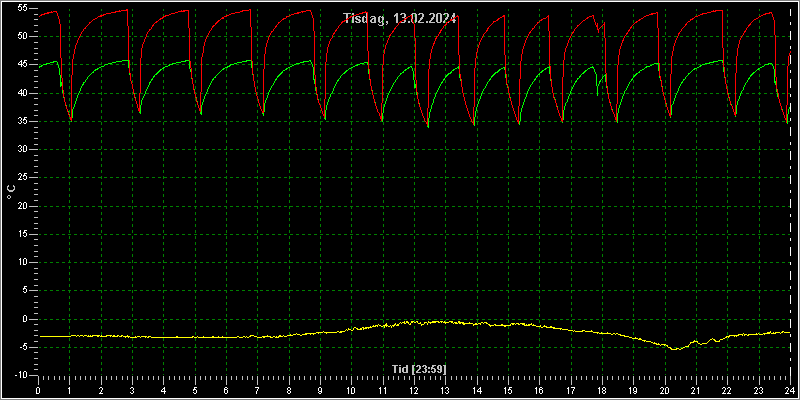Click the 15 hour tick on time axis
Viewport: 800px width, 400px height.
click(x=508, y=391)
